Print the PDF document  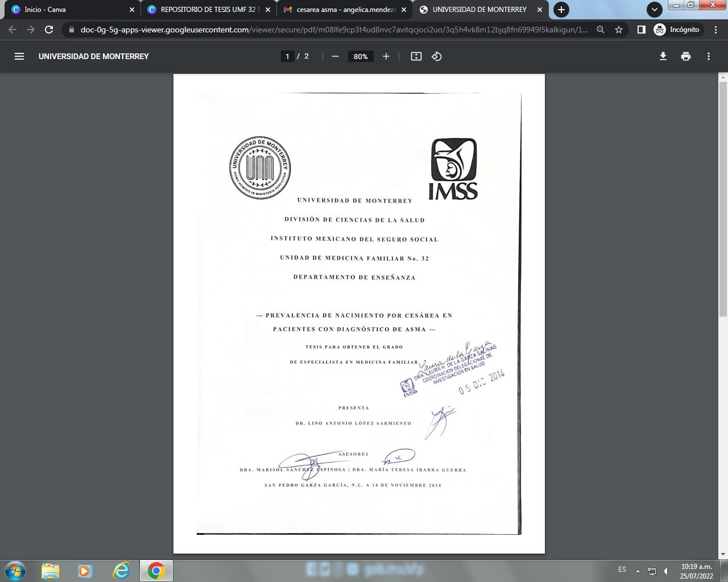coord(686,56)
